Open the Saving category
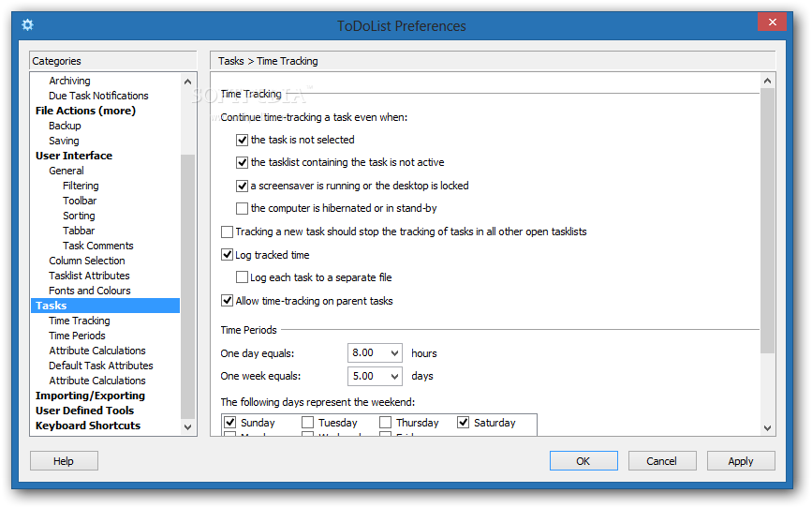 [x=64, y=141]
